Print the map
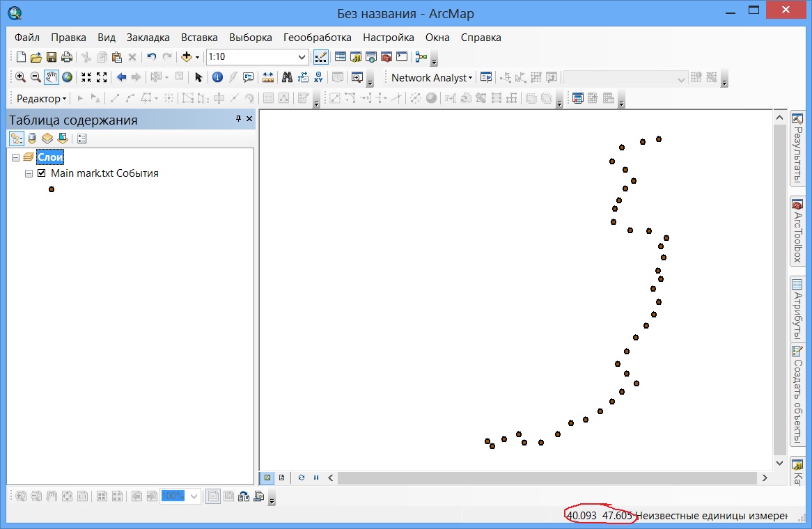The width and height of the screenshot is (812, 529). click(x=66, y=57)
